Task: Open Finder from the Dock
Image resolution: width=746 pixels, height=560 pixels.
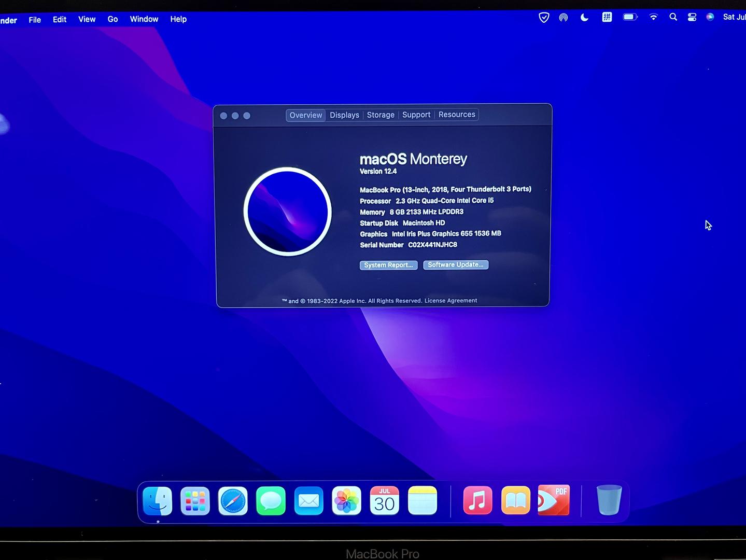Action: (157, 501)
